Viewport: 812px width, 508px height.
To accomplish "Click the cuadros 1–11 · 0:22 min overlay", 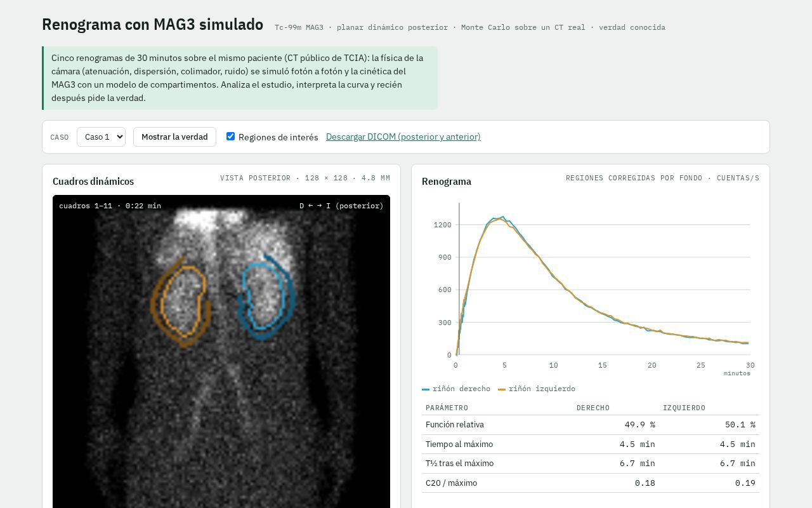I will tap(110, 206).
